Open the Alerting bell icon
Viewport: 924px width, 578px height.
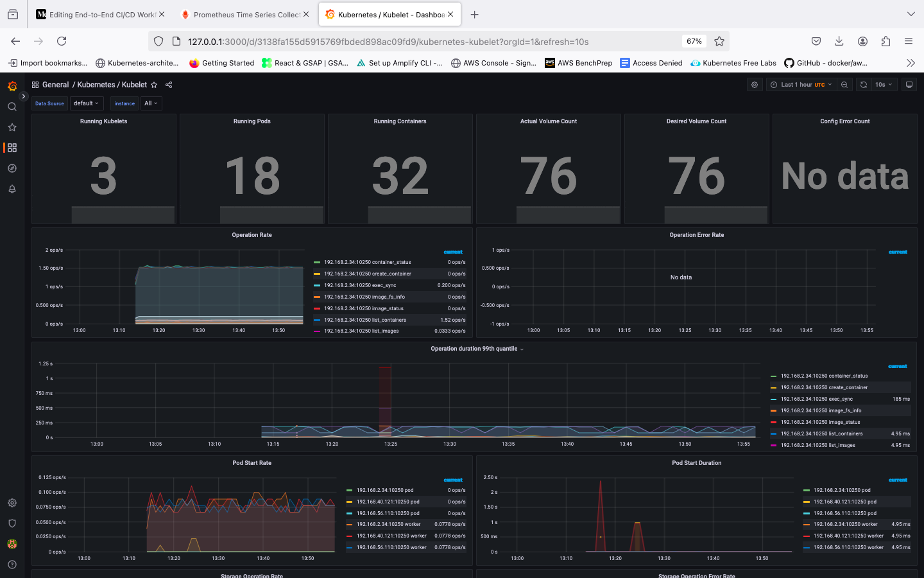click(x=12, y=189)
